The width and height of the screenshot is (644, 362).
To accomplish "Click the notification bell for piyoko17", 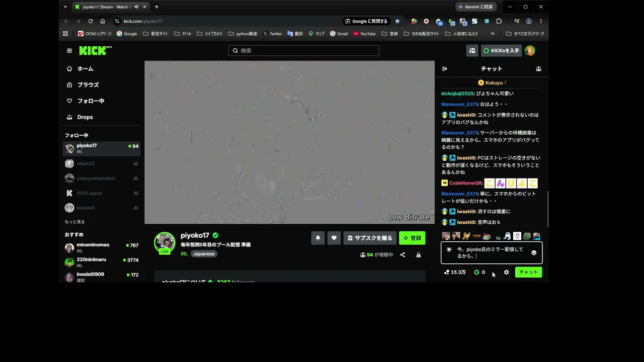I will (x=318, y=238).
